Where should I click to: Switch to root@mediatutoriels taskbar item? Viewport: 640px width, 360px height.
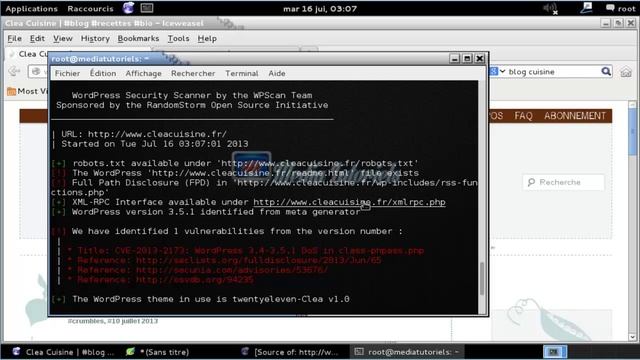pos(407,352)
